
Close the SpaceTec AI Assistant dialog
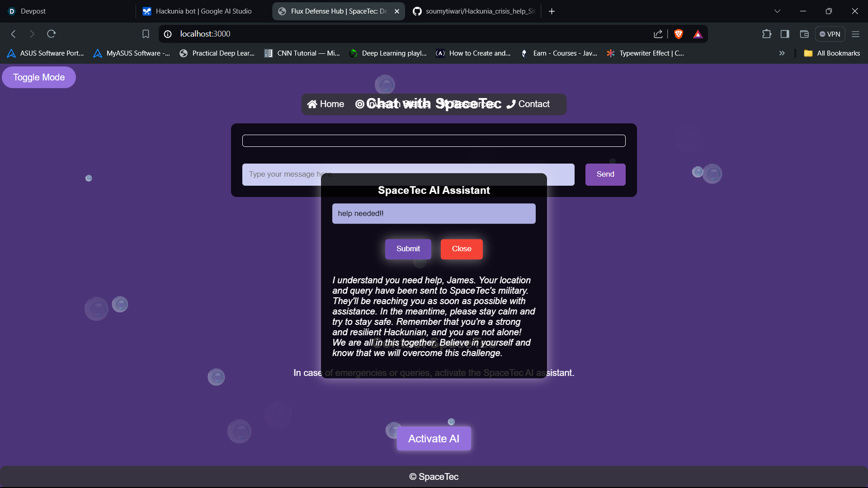point(461,249)
